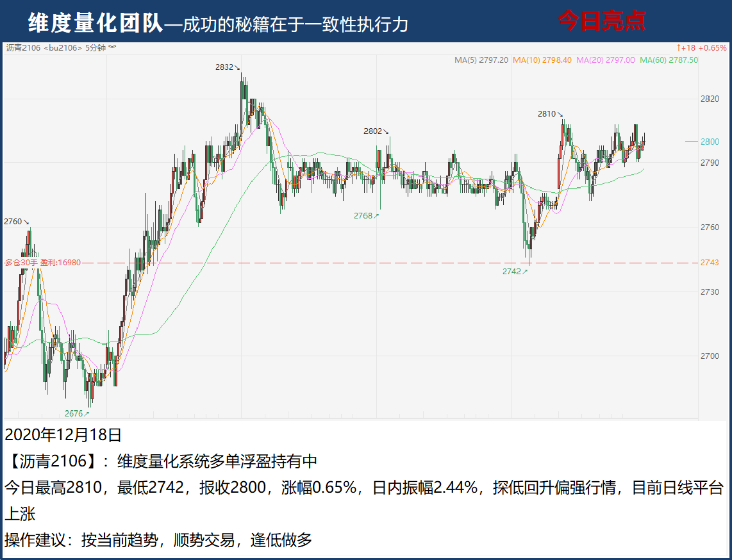This screenshot has width=732, height=560.
Task: Click the 2802 peak price marker
Action: (376, 131)
